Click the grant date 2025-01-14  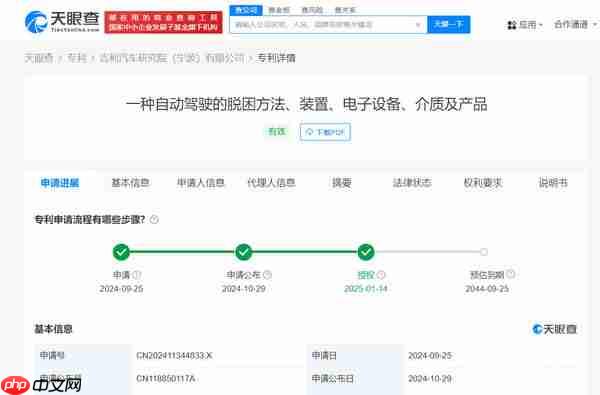coord(366,289)
